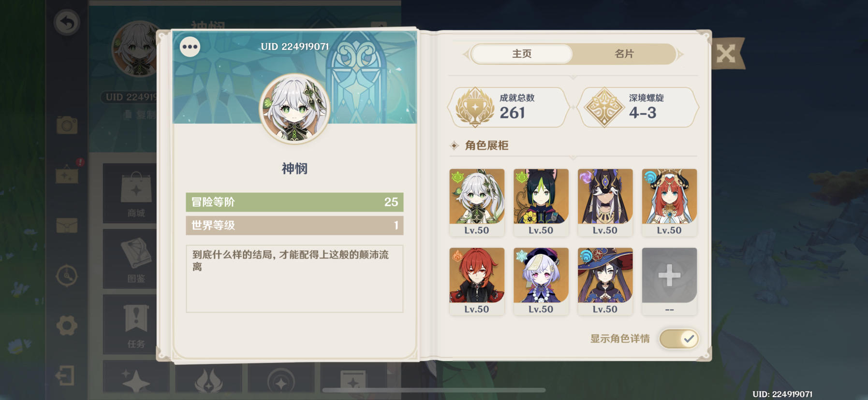Toggle the 显示角色详情 switch
The width and height of the screenshot is (868, 400).
point(679,339)
